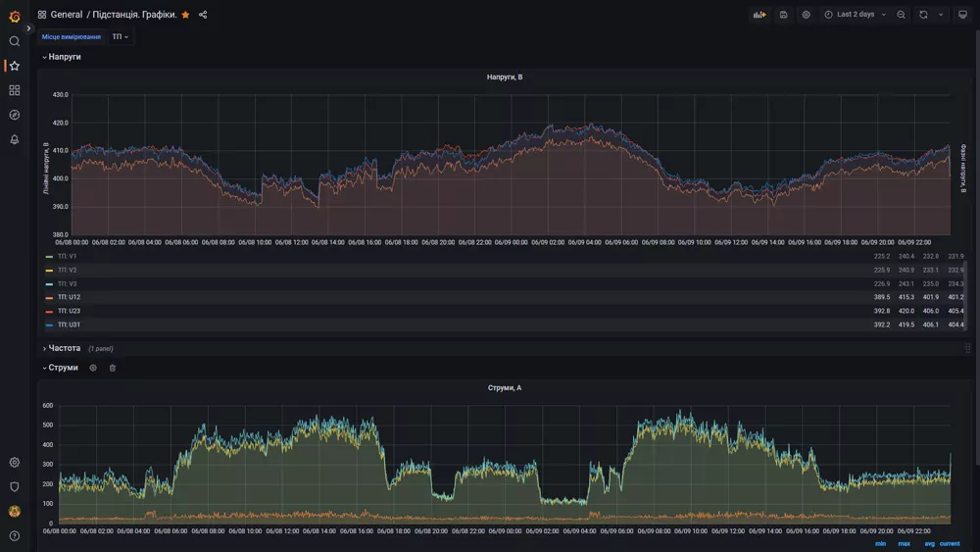Screen dimensions: 980x552
Task: Toggle the ТП: V3 series in legend
Action: click(67, 283)
